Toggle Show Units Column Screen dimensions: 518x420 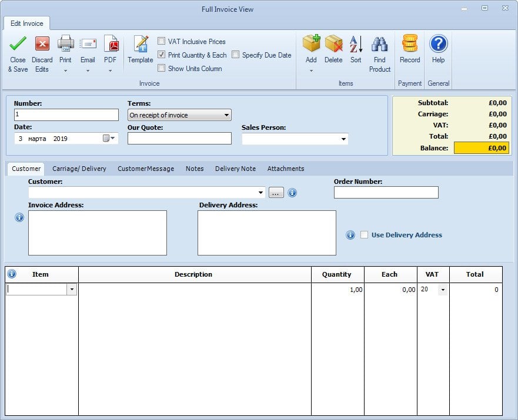pyautogui.click(x=162, y=68)
